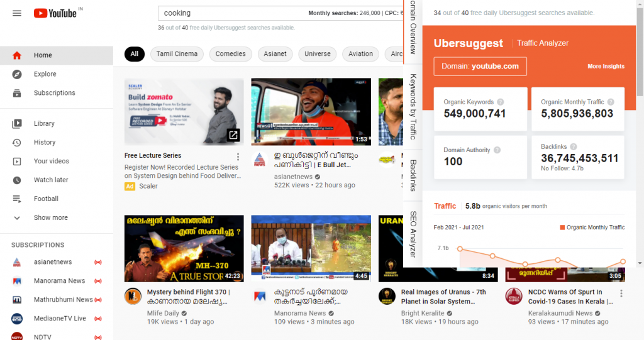Open the Football playlist
Viewport: 644px width, 340px height.
[x=57, y=199]
